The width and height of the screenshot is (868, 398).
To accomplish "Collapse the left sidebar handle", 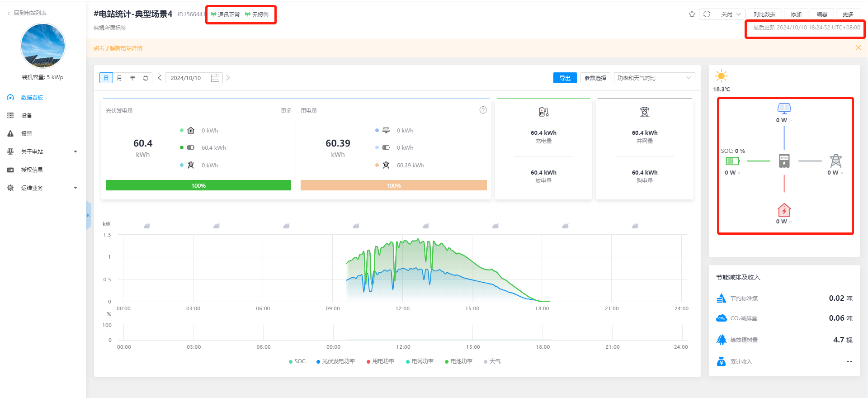I will coord(89,215).
